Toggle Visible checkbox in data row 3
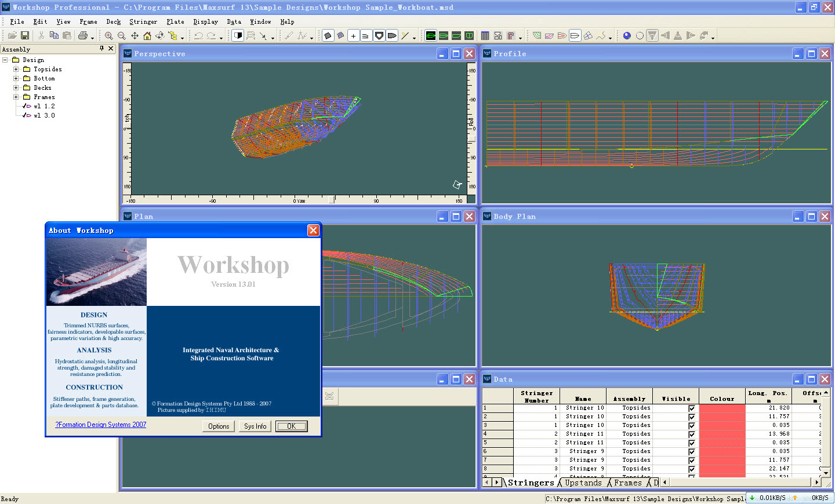 [x=692, y=426]
